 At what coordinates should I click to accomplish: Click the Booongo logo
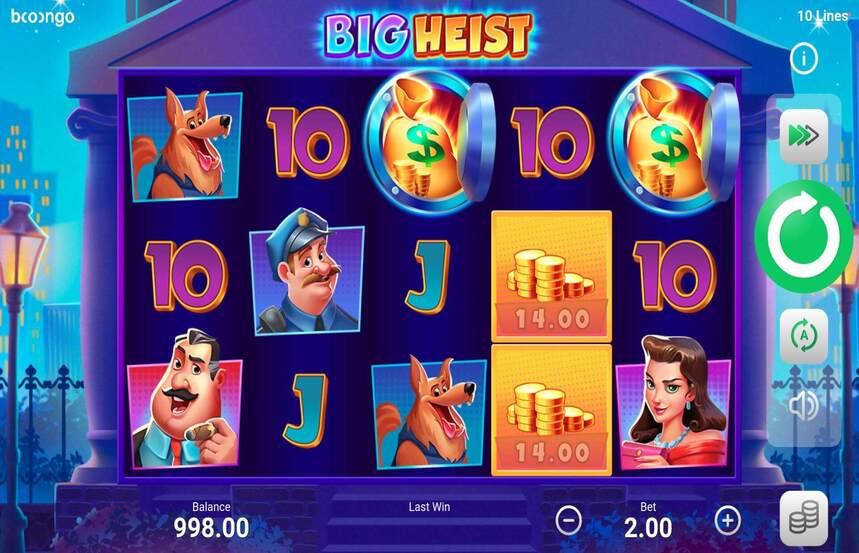point(42,17)
